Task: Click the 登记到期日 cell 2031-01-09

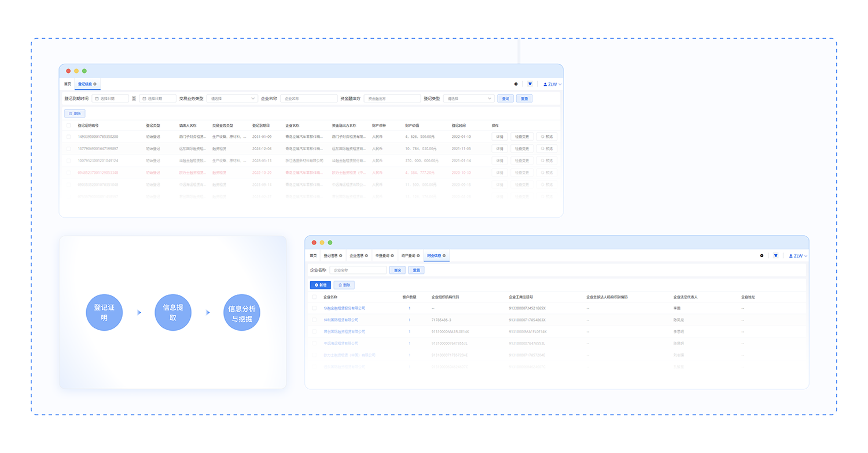Action: pos(262,137)
